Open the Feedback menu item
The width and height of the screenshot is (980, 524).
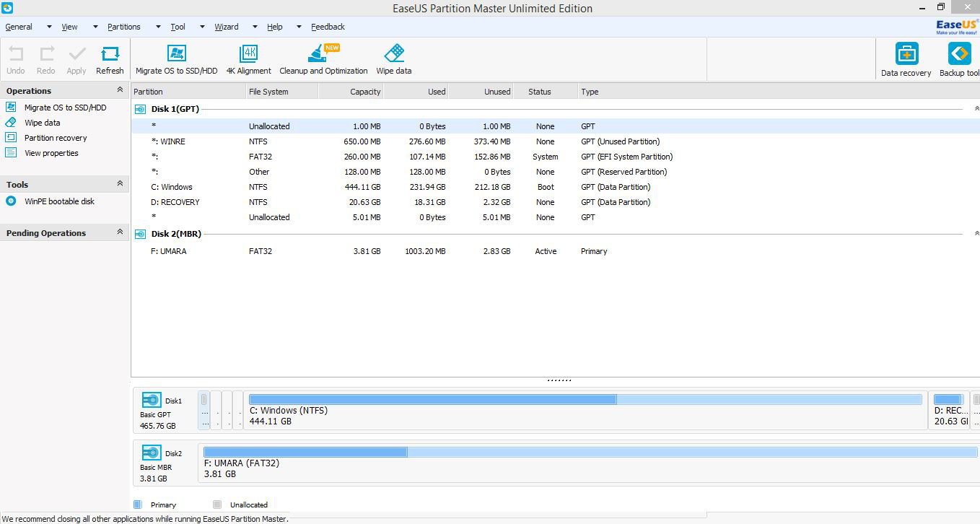[328, 27]
